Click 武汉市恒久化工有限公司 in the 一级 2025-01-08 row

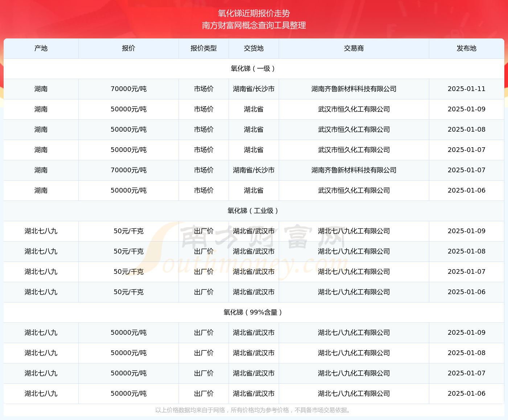pos(354,129)
